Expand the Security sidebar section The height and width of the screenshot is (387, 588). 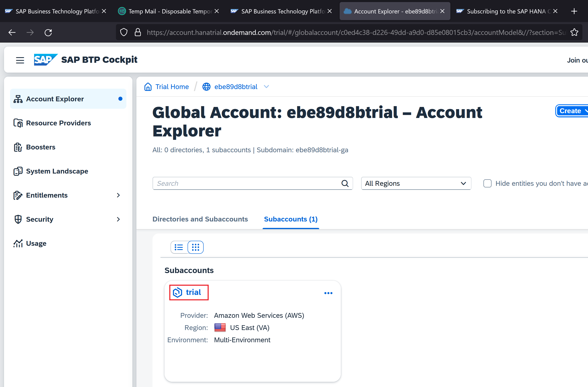point(118,219)
